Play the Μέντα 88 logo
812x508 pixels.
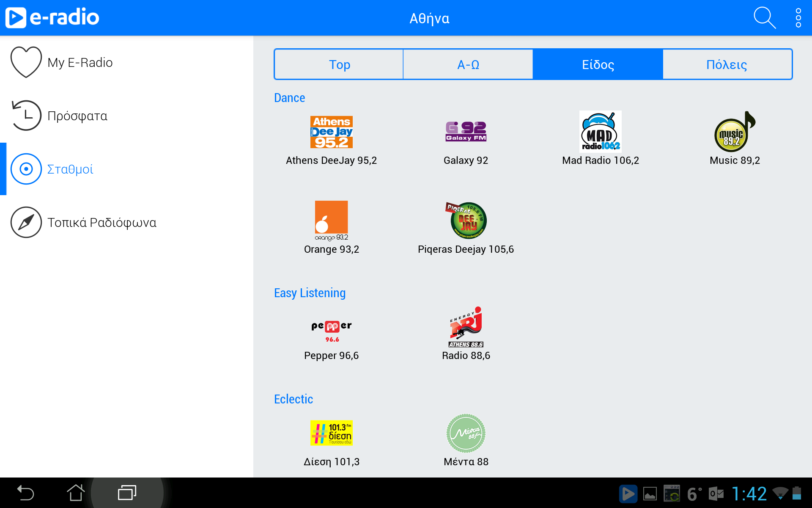pos(466,433)
